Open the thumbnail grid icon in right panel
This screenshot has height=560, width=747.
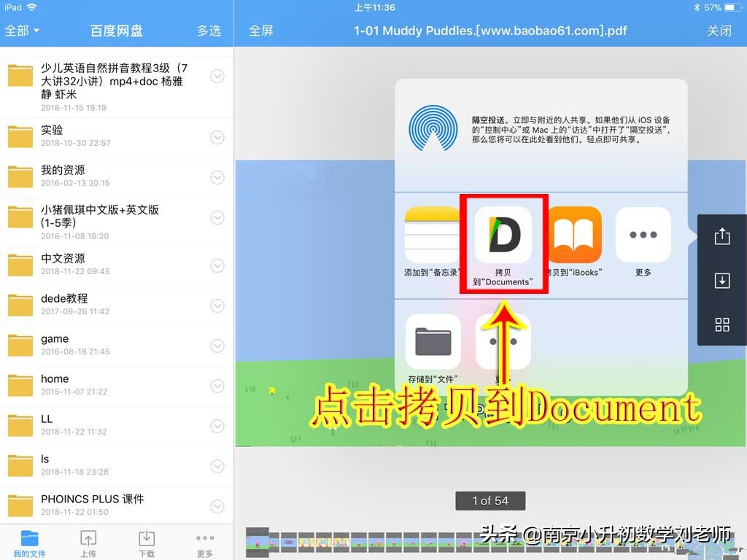tap(722, 324)
